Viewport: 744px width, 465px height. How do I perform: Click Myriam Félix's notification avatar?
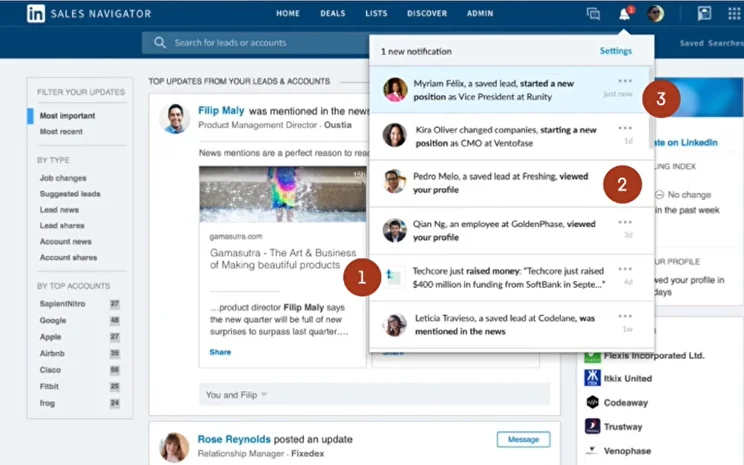(395, 90)
